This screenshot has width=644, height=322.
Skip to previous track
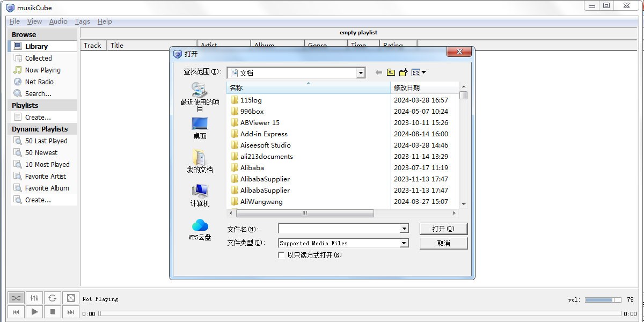click(16, 312)
